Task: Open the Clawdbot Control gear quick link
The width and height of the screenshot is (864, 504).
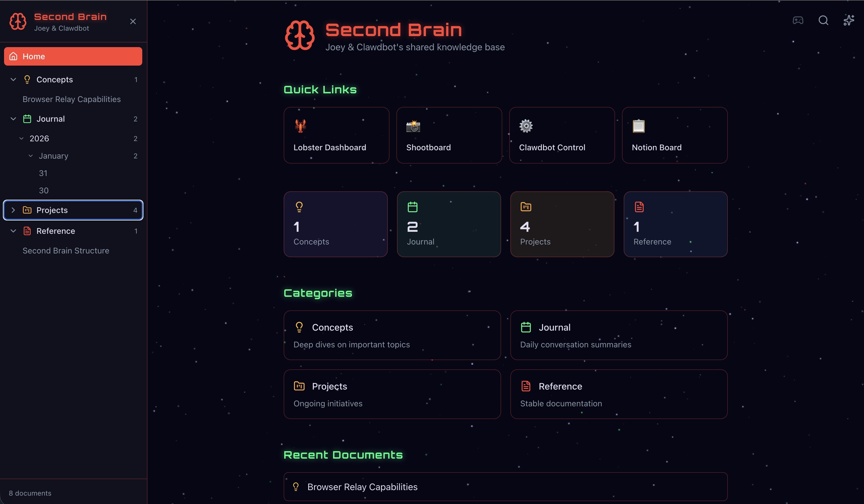Action: [562, 135]
